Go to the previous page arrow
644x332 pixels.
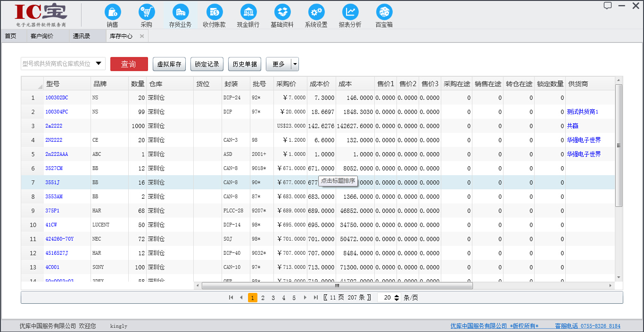[x=241, y=298]
